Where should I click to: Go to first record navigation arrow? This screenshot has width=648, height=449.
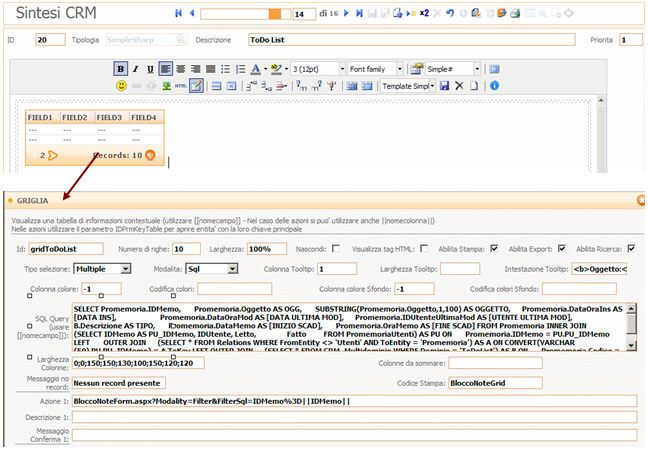click(179, 14)
